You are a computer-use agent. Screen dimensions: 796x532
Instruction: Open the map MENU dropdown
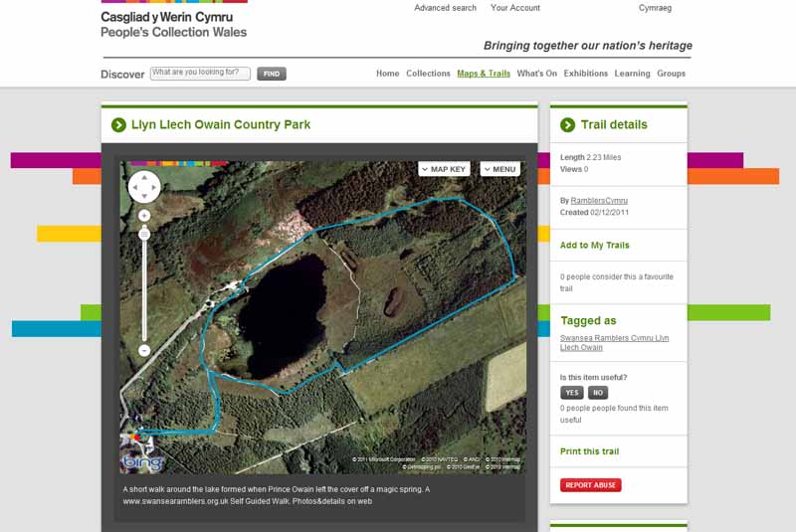tap(499, 169)
